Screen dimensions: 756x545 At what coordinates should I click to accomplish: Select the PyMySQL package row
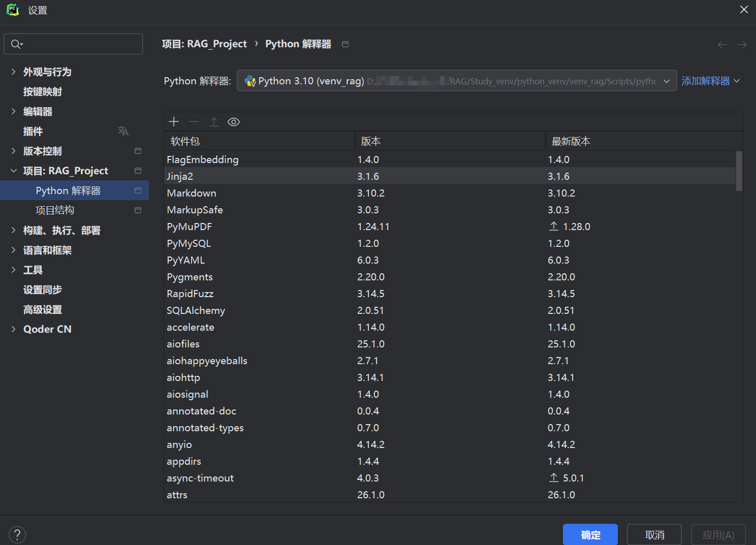click(450, 243)
